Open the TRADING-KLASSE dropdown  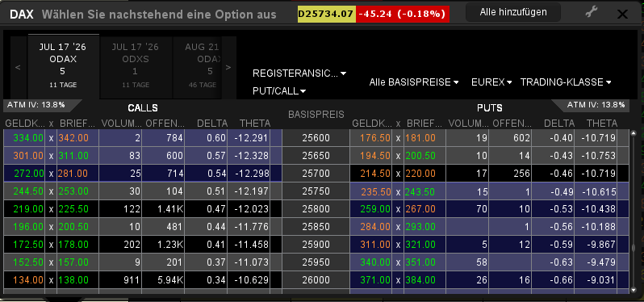coord(566,82)
